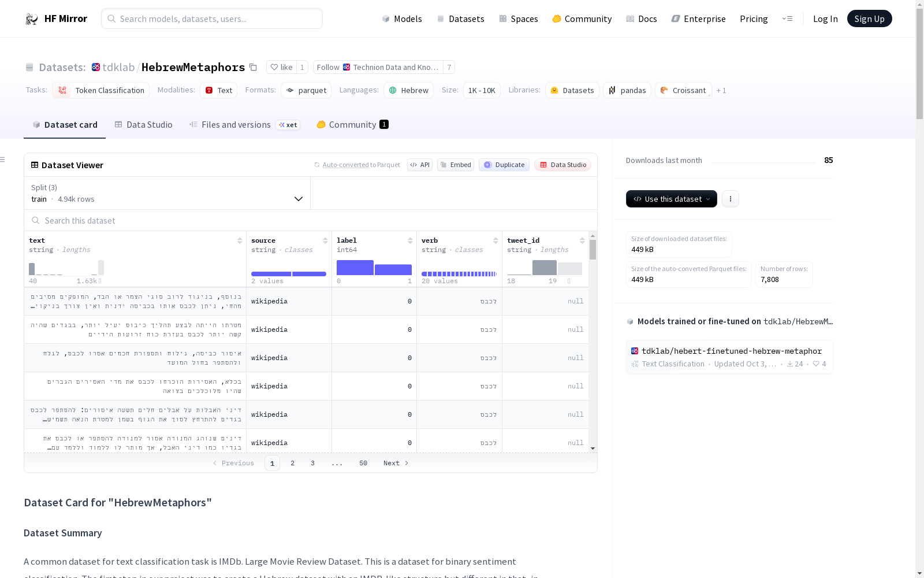Select the 1K - 10K size tag

pos(482,90)
